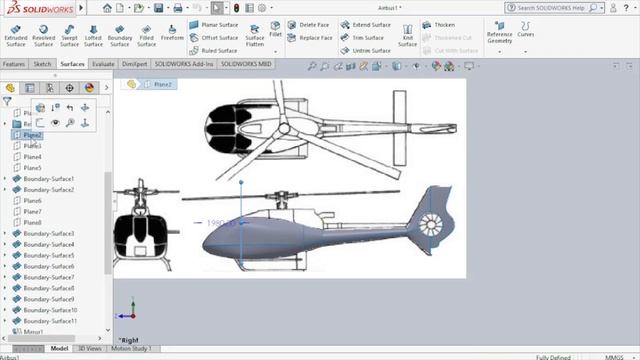Select the Lofted Surface tool
The width and height of the screenshot is (640, 360).
coord(93,35)
